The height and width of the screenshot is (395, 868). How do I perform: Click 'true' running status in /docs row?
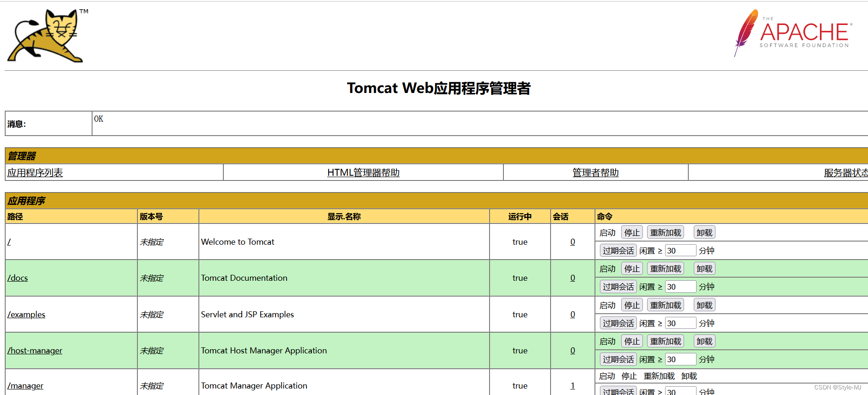520,278
